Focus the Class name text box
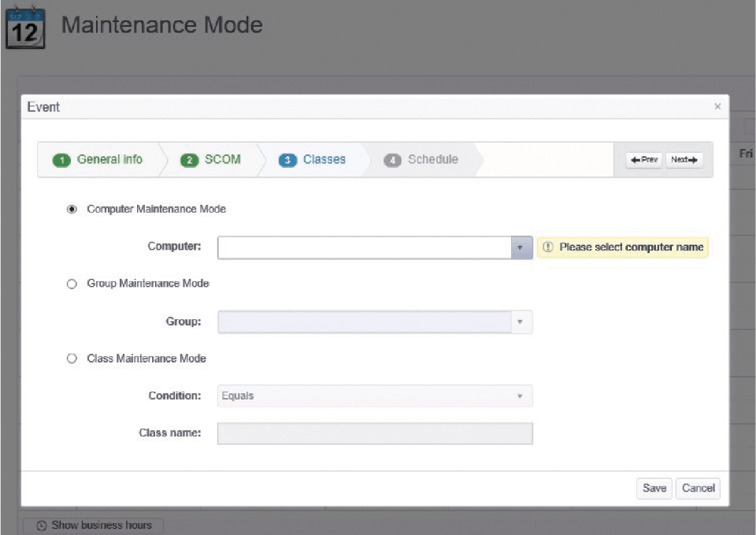 point(375,433)
